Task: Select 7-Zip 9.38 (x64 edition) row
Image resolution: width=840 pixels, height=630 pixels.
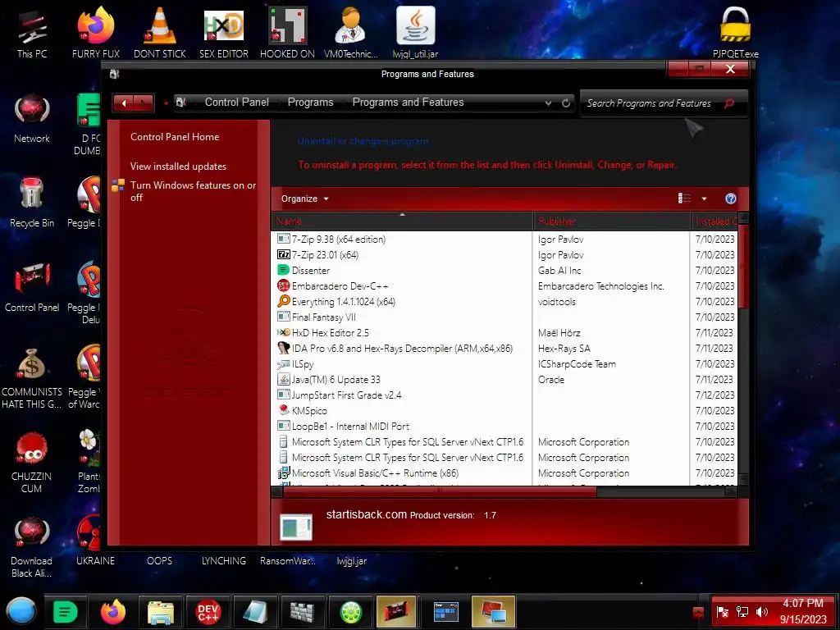Action: tap(504, 240)
